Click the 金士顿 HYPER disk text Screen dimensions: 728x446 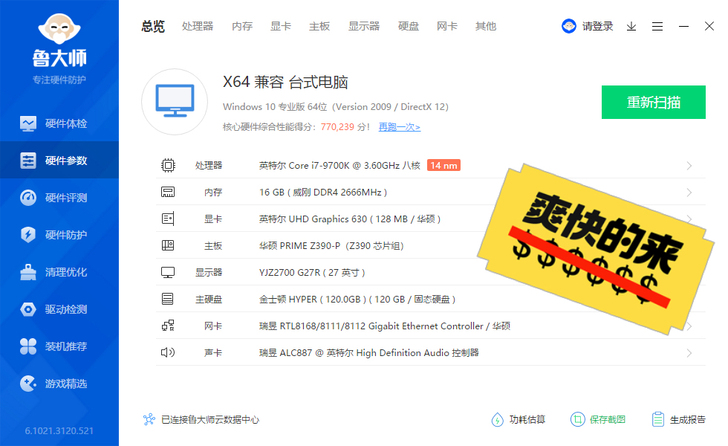[357, 299]
